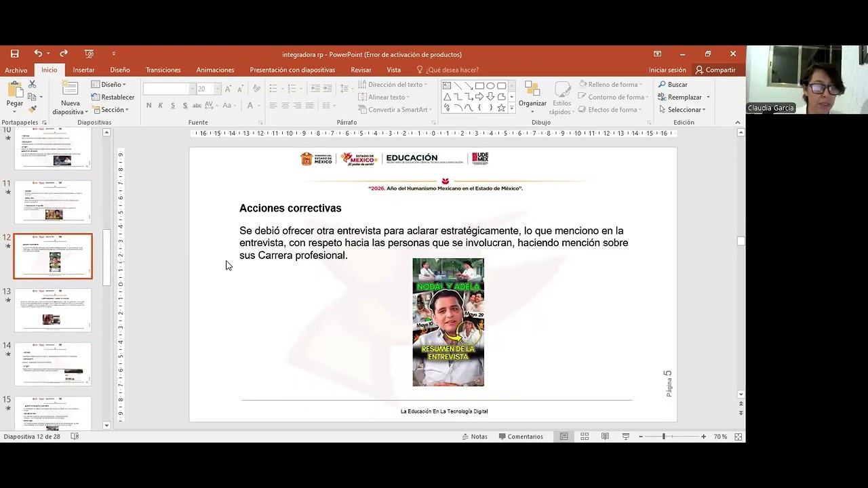Pick up formatting with Format Painter brush
868x488 pixels.
[x=32, y=109]
